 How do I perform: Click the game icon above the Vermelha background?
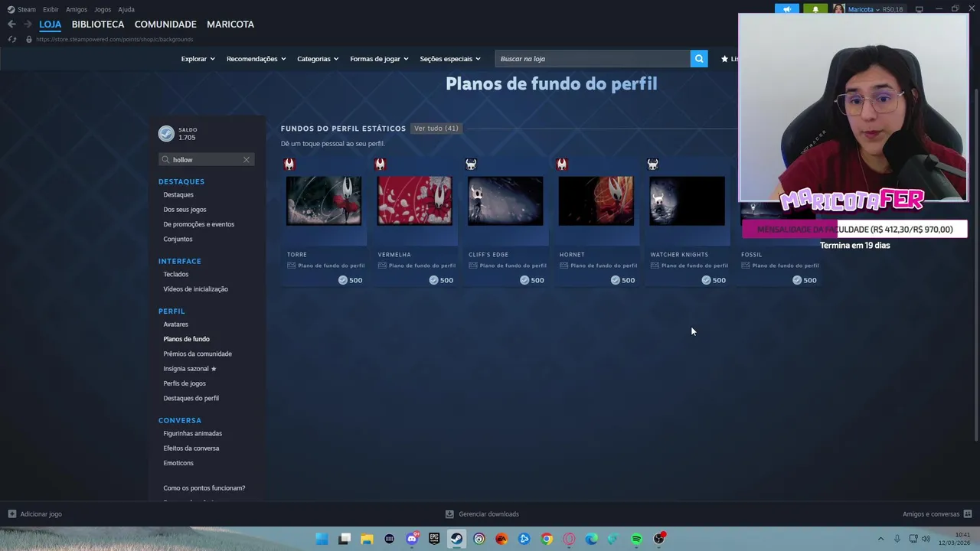(x=381, y=165)
